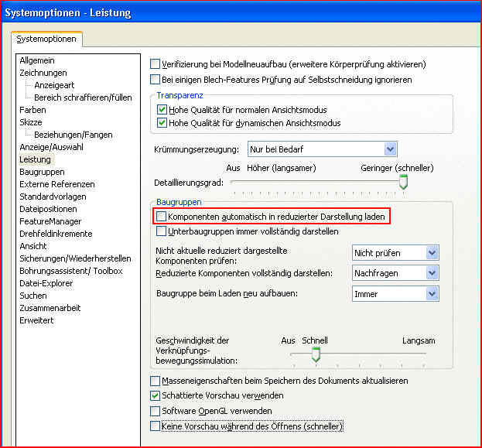Image resolution: width=482 pixels, height=448 pixels.
Task: Open Suchen options
Action: [33, 296]
